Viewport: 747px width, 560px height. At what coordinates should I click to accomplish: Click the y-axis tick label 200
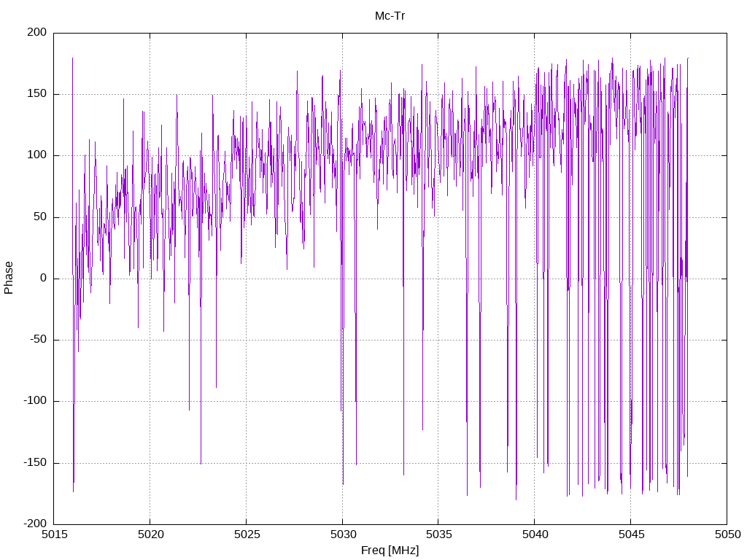click(x=37, y=32)
